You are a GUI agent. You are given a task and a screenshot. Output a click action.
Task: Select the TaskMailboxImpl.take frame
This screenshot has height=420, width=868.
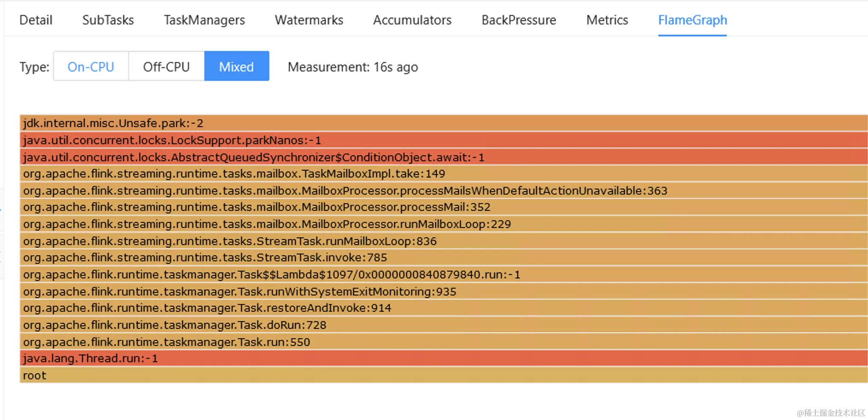[x=443, y=174]
